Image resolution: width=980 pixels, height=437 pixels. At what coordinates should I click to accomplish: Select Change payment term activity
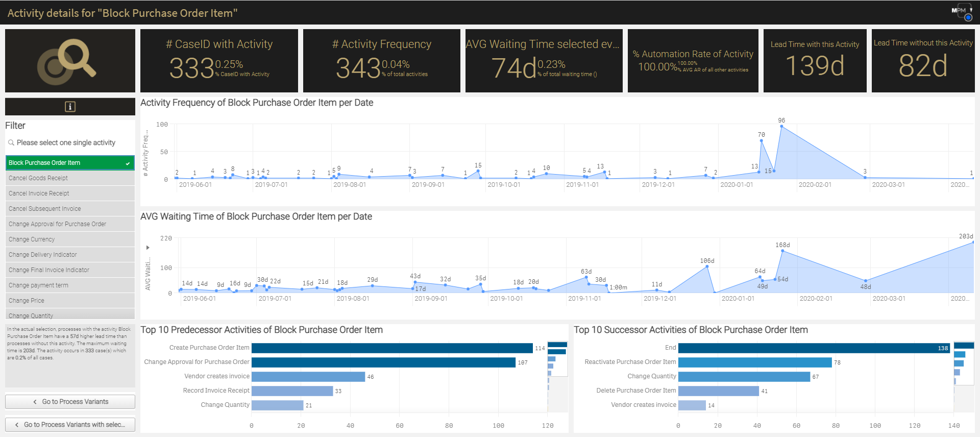(70, 285)
